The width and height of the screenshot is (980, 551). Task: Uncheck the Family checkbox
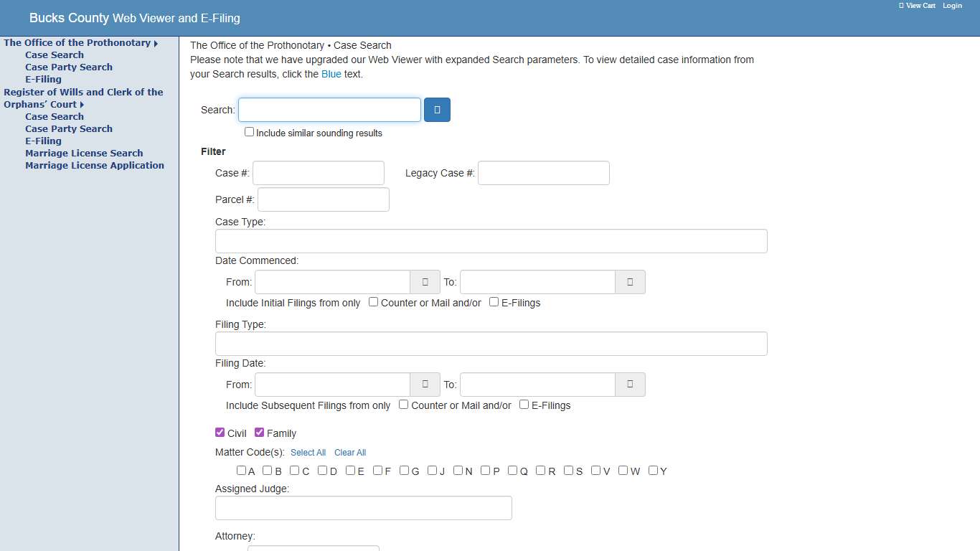pyautogui.click(x=260, y=433)
